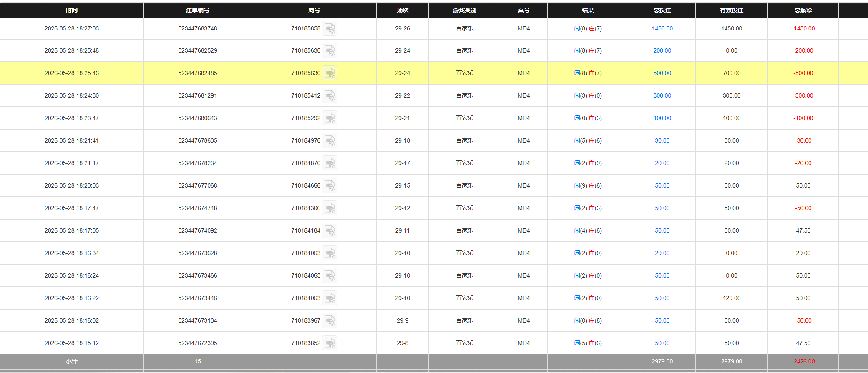Open replay icon for round 710184306
This screenshot has height=373, width=868.
pos(330,208)
